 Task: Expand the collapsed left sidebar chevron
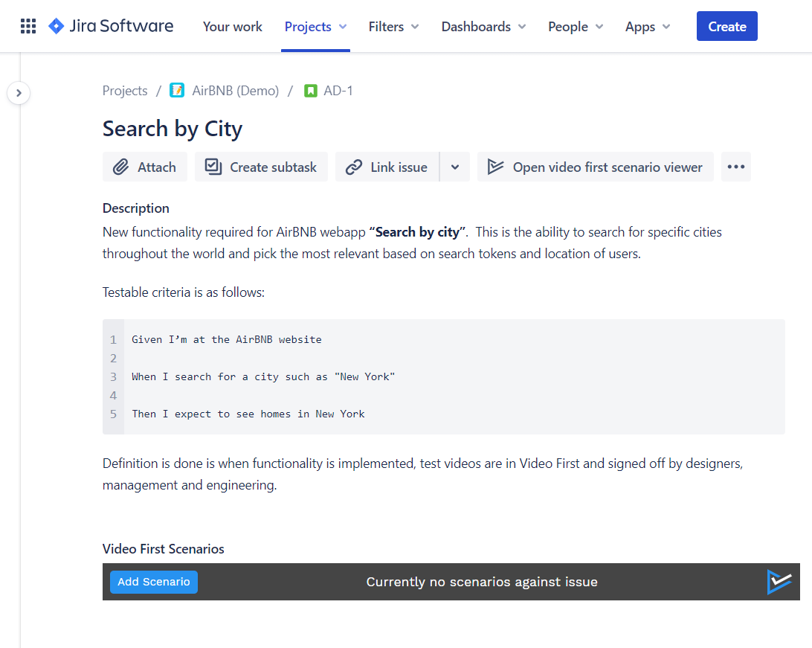pyautogui.click(x=19, y=92)
